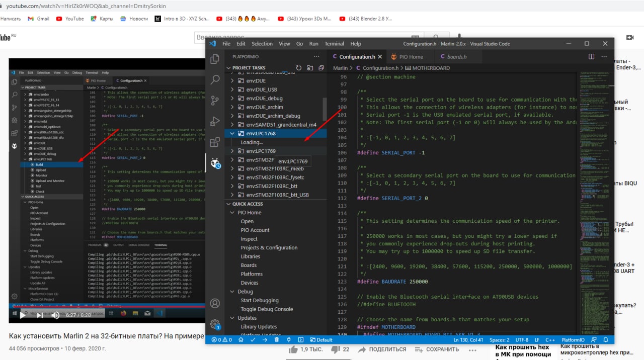The width and height of the screenshot is (644, 360).
Task: Click Toggle Debug Console item
Action: [x=267, y=309]
